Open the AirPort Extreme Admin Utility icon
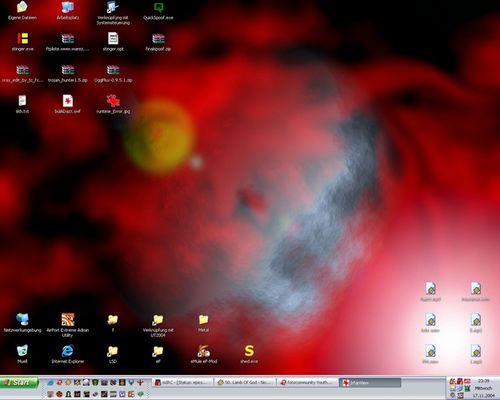Screen dimensions: 500x400 click(x=68, y=325)
